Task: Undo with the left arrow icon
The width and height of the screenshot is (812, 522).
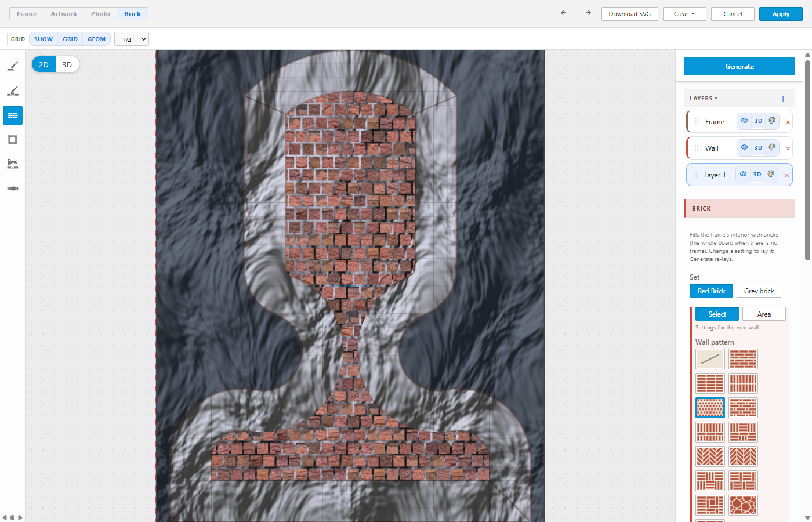Action: tap(563, 13)
